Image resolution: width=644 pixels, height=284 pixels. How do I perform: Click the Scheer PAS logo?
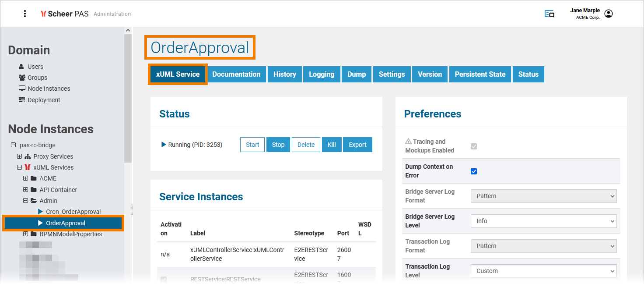(x=64, y=14)
